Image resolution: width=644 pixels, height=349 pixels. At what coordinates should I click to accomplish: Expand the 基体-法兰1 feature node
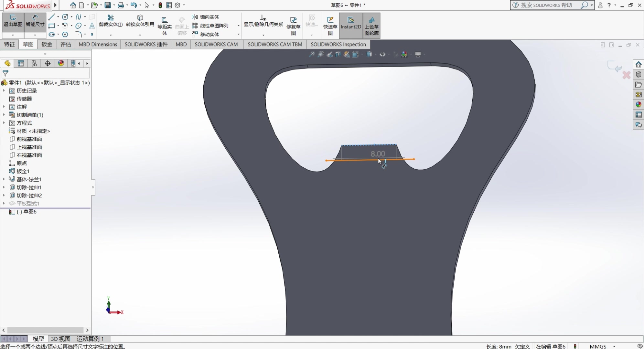coord(4,179)
